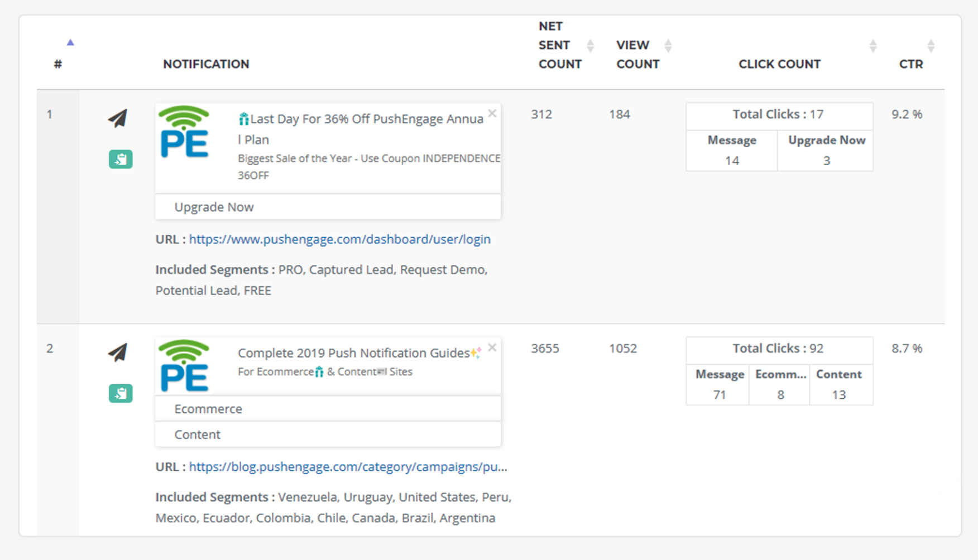Open the blog.pushengage.com campaigns URL
Image resolution: width=978 pixels, height=560 pixels.
click(348, 467)
